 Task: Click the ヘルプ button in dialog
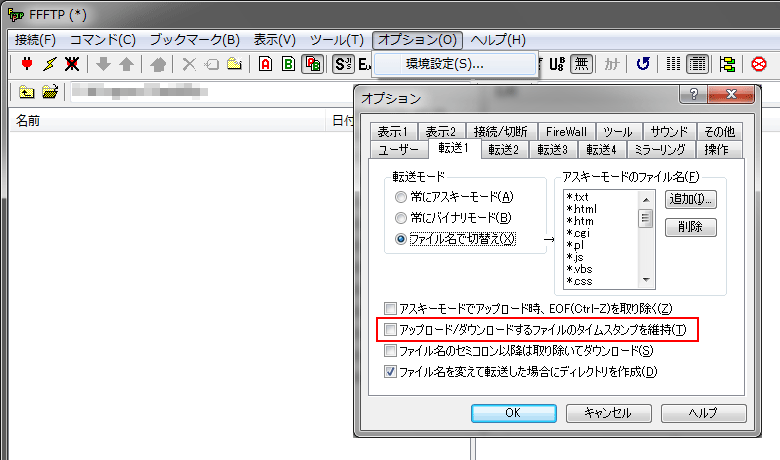click(x=703, y=413)
